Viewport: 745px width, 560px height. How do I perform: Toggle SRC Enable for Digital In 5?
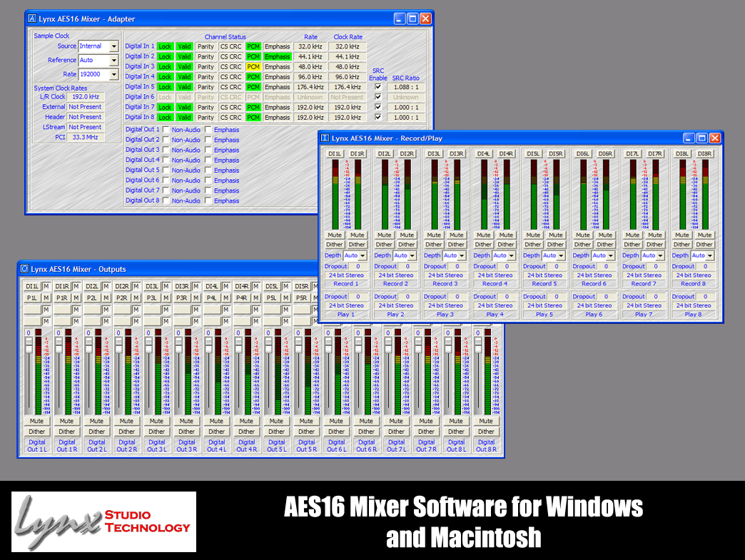pos(377,87)
